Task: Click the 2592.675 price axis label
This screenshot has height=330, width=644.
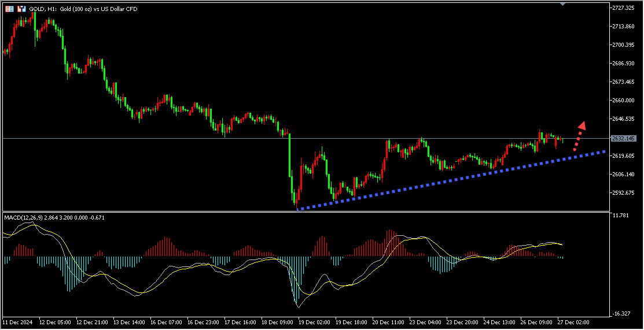Action: (x=624, y=193)
